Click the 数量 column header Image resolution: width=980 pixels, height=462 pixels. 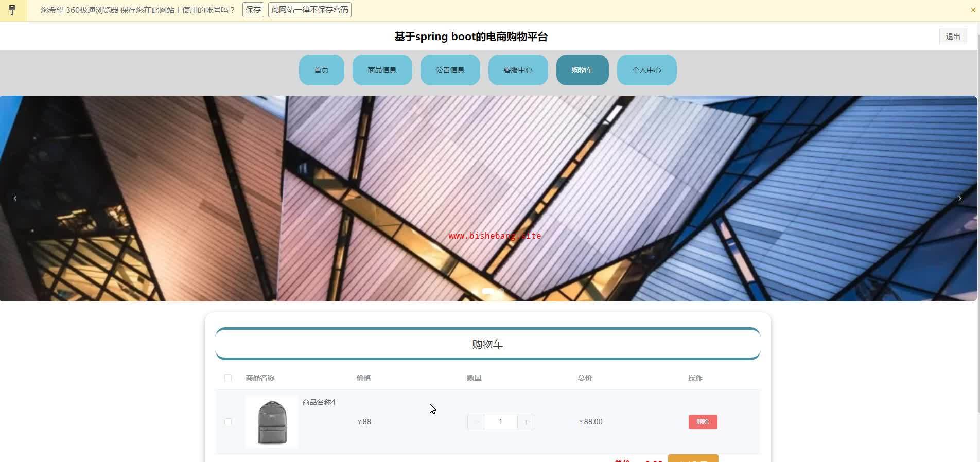coord(475,378)
